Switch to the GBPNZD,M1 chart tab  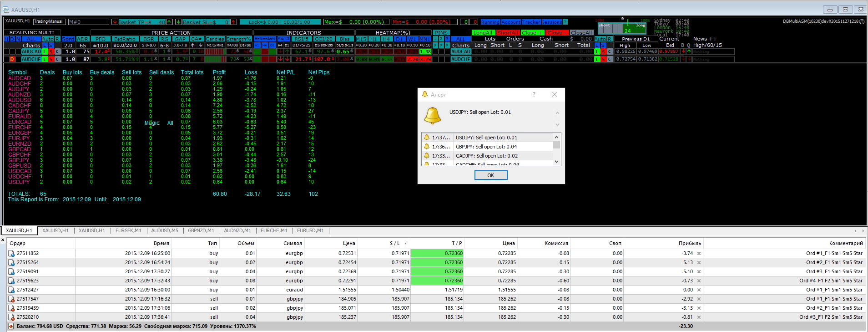pos(201,230)
